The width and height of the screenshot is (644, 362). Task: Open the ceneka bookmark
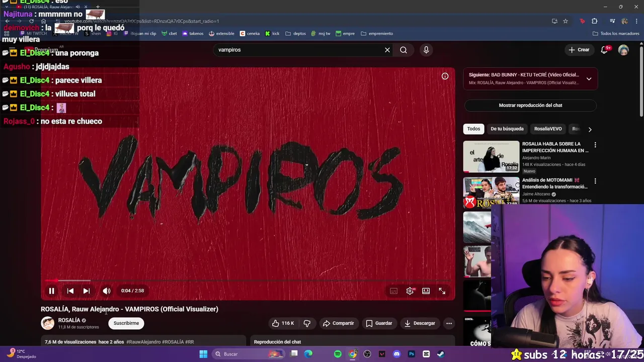(250, 34)
